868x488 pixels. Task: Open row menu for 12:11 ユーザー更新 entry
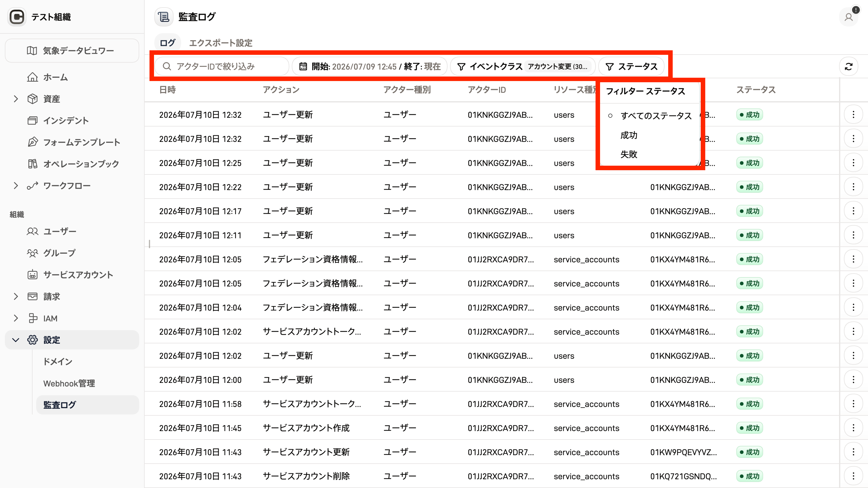click(853, 235)
